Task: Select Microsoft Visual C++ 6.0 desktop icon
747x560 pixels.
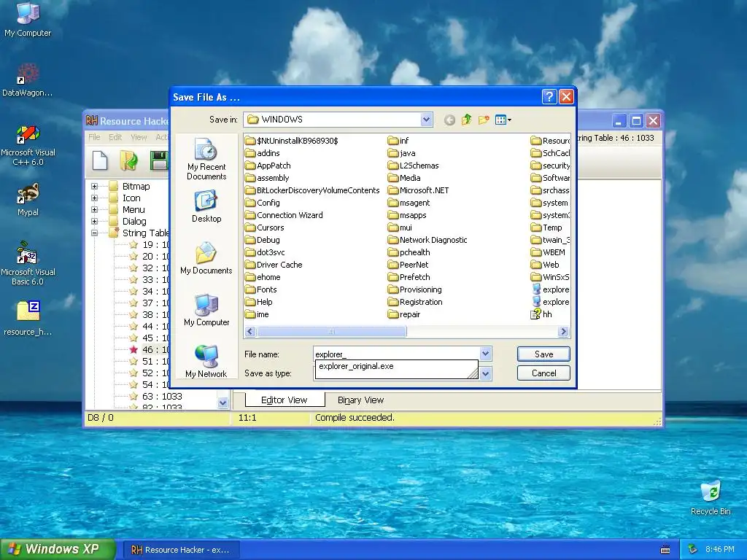Action: 28,145
